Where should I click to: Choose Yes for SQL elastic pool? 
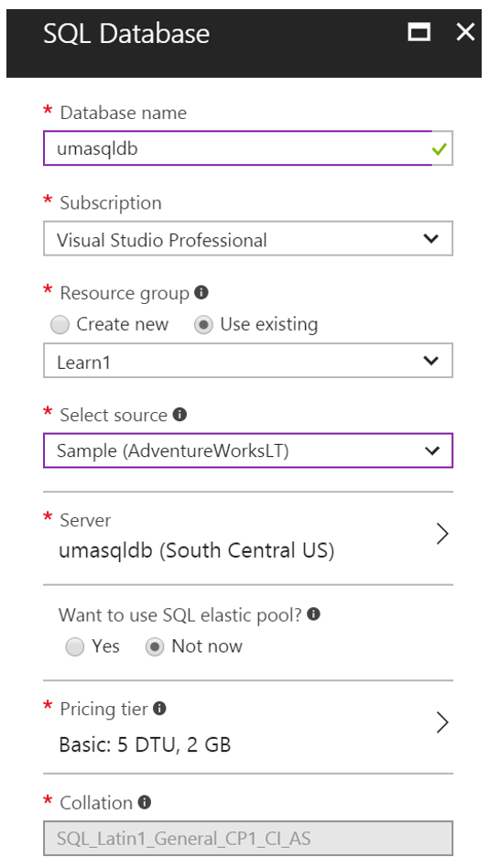[75, 646]
